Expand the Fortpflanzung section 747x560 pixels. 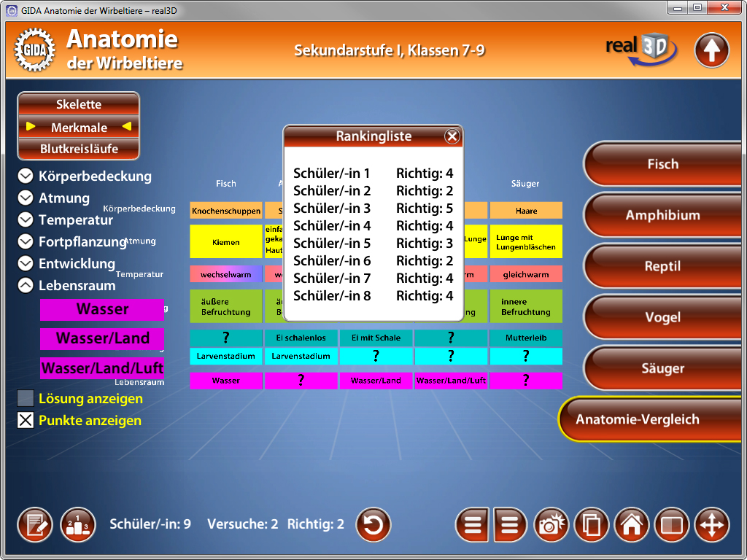(x=26, y=241)
